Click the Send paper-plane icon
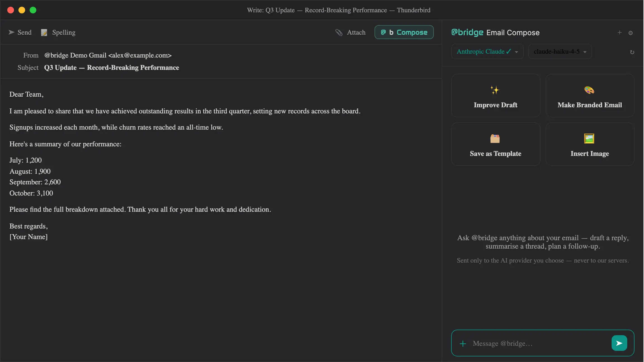Screen dimensions: 644x362 (x=11, y=32)
